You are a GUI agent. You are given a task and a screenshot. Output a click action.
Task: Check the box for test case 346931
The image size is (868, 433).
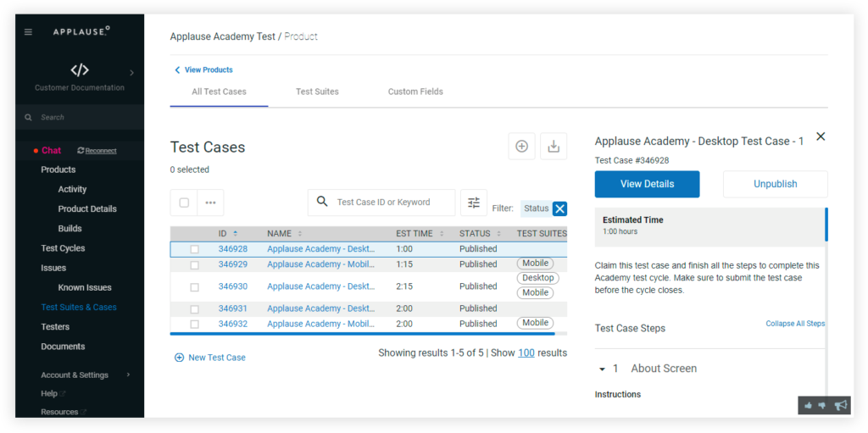pos(194,309)
